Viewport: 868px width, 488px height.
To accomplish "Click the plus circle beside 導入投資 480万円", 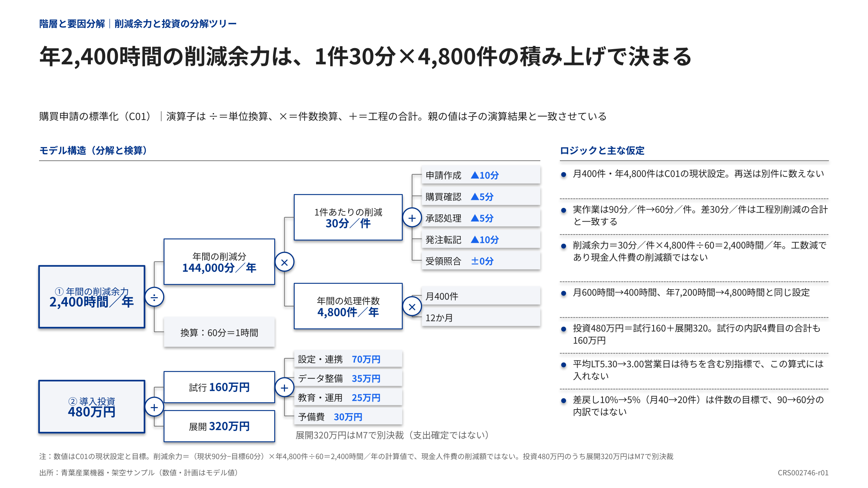I will pyautogui.click(x=154, y=407).
